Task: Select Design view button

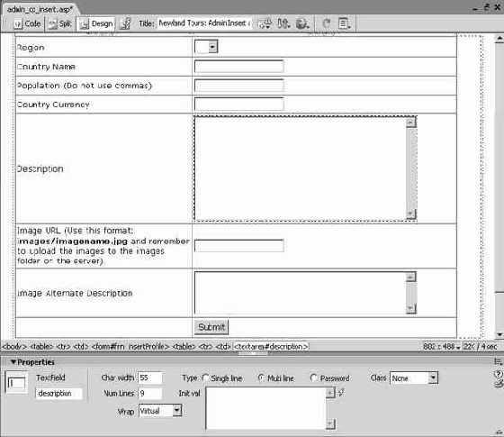Action: (95, 23)
